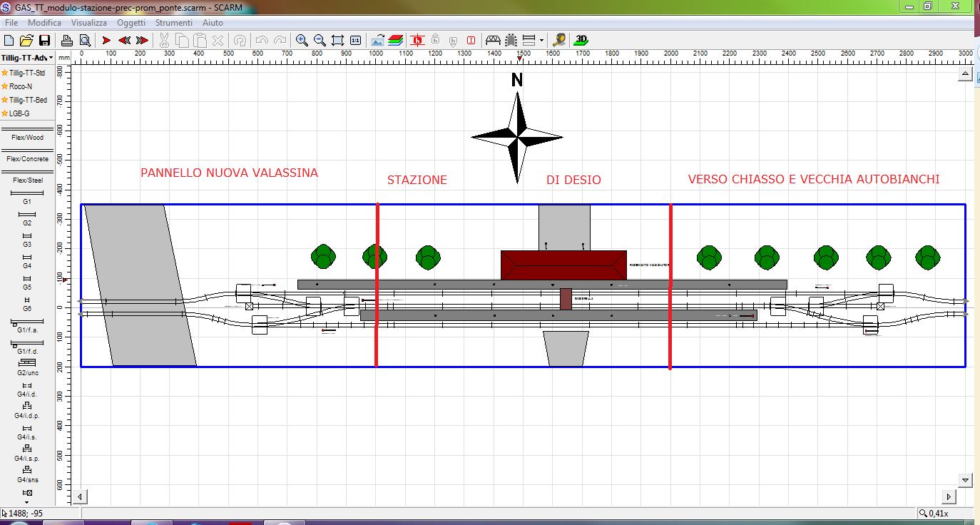Click the grayed-out rotate icon
The width and height of the screenshot is (980, 525).
240,40
